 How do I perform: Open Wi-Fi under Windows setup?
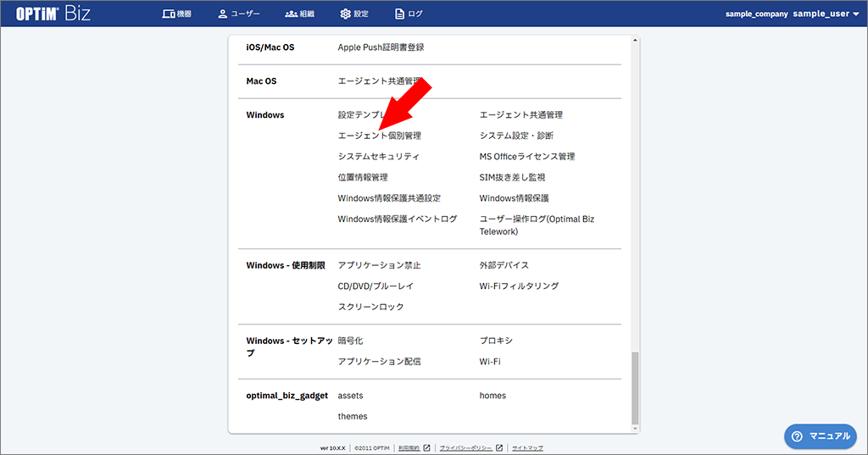pos(490,362)
